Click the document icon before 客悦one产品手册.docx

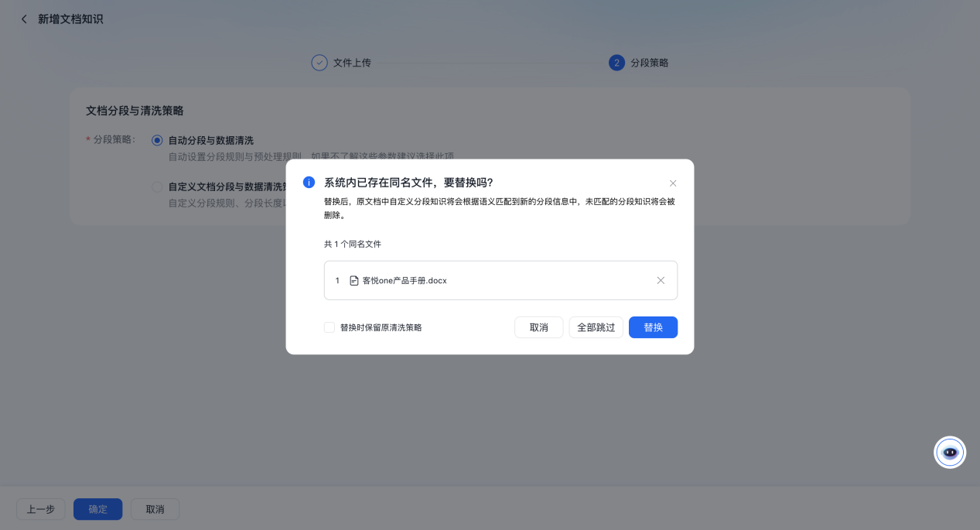coord(354,281)
